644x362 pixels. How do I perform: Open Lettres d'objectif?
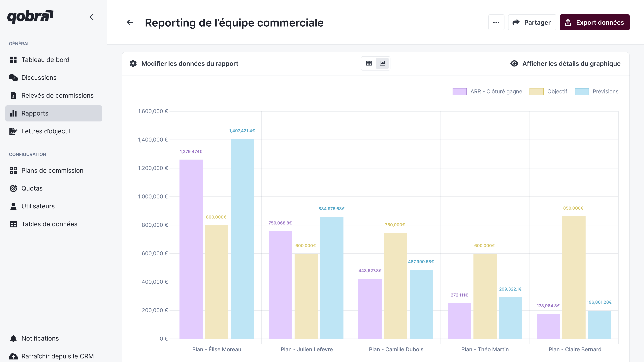46,131
